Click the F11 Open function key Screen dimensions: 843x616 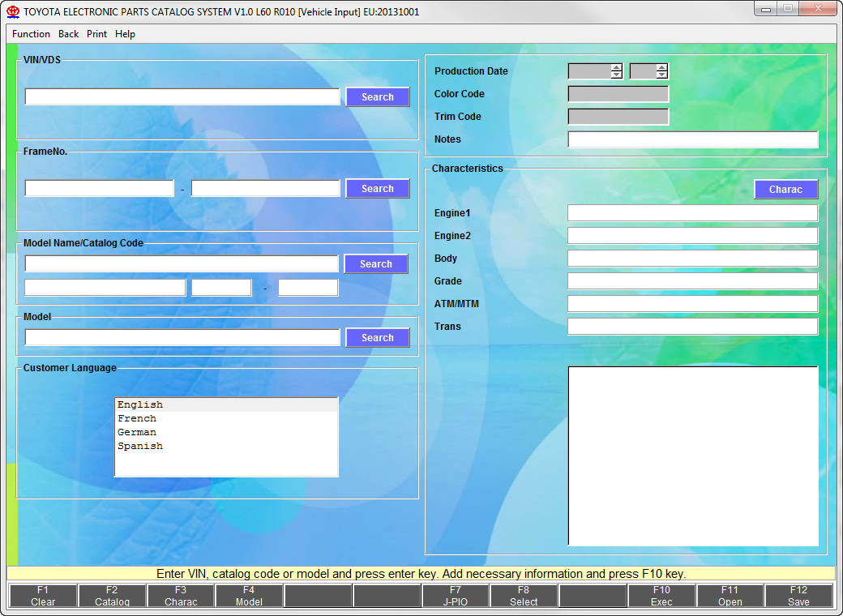point(730,596)
